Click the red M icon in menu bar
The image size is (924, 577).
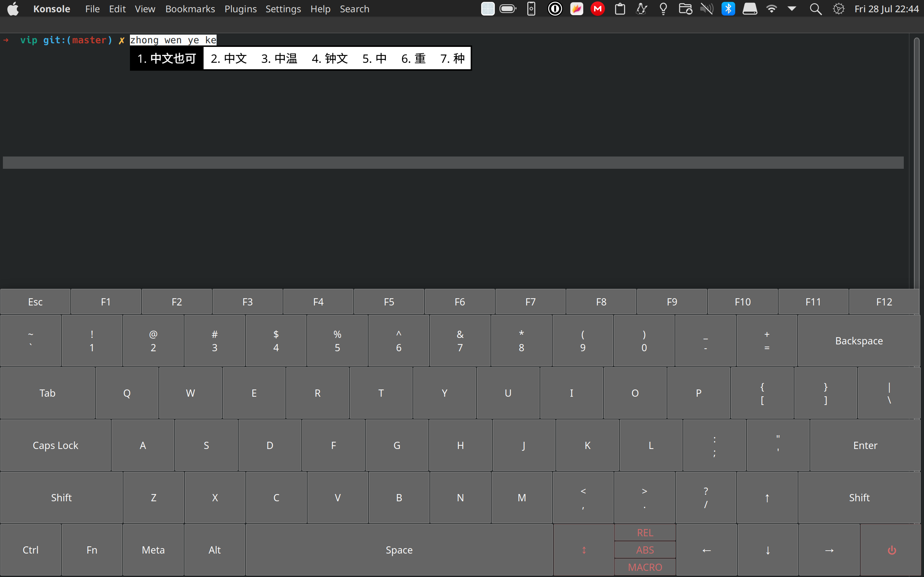tap(598, 9)
